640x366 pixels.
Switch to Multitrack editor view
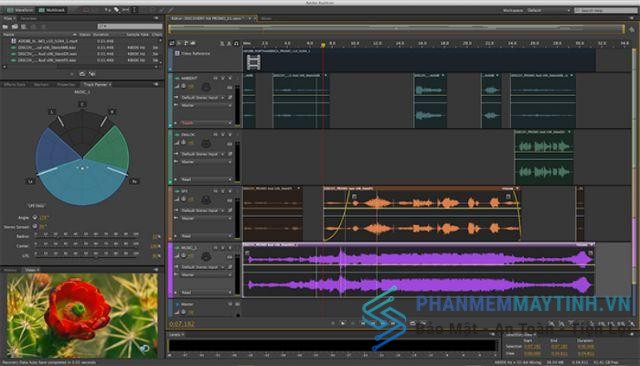51,10
